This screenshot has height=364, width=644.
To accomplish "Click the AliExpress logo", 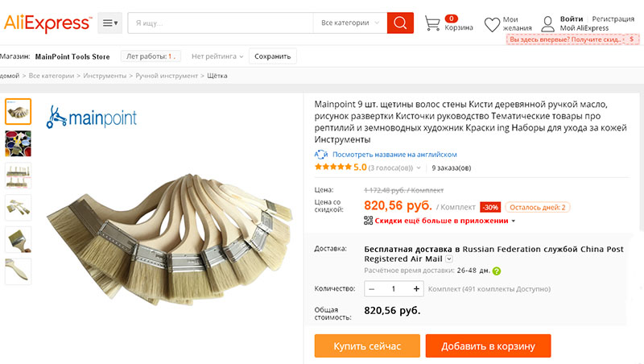I will 47,23.
